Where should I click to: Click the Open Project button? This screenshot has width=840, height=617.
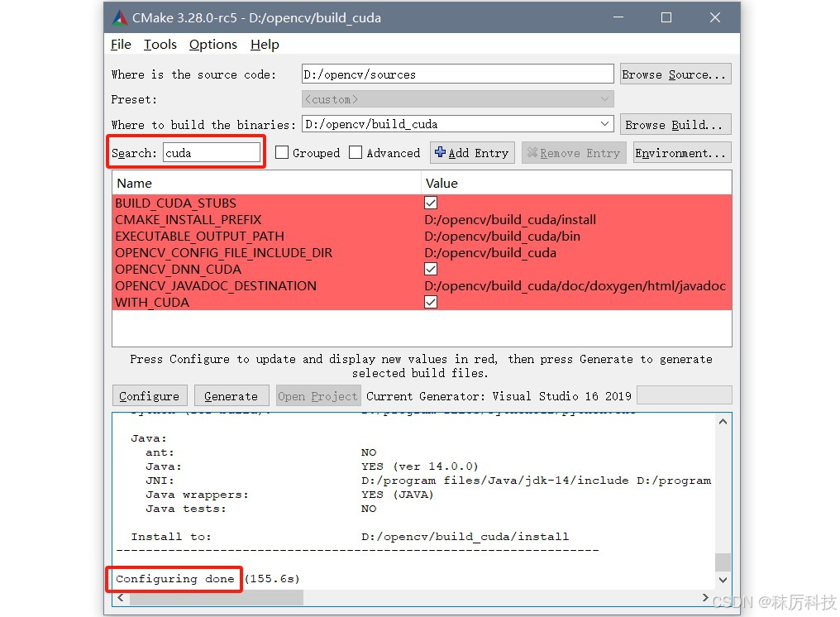(317, 395)
